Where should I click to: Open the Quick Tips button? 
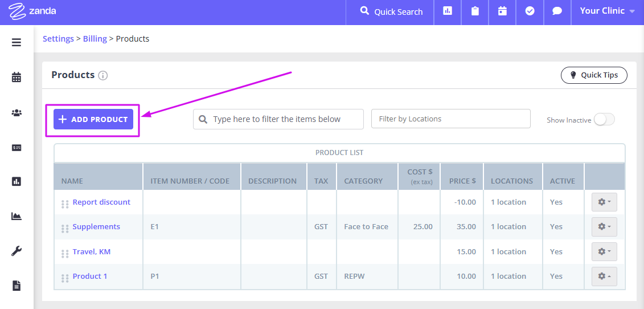click(x=593, y=75)
